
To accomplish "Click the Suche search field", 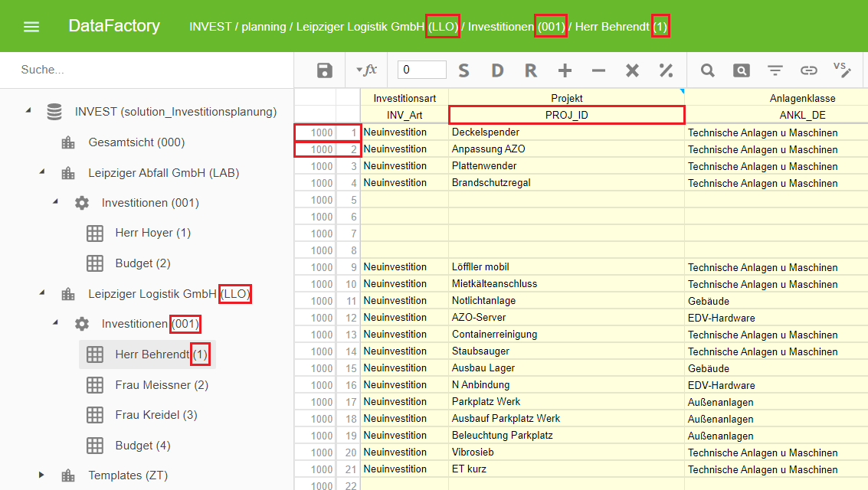I will pos(146,70).
